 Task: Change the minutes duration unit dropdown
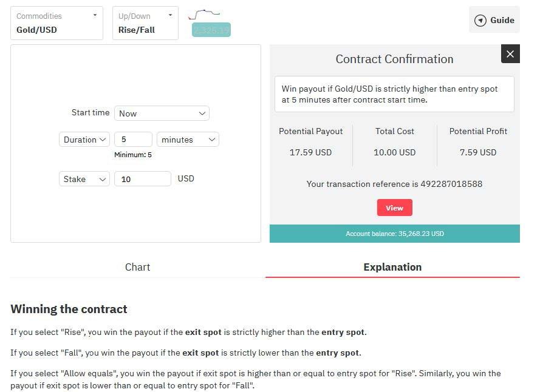click(188, 140)
